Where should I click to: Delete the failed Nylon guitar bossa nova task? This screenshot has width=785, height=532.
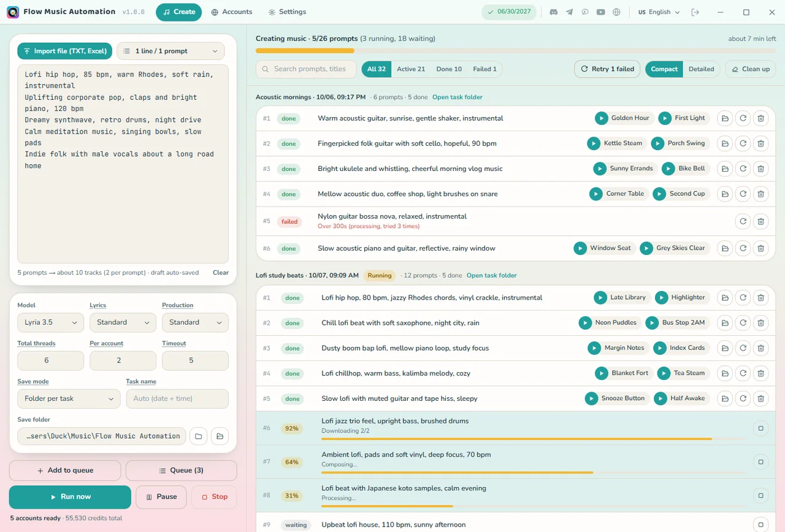coord(760,221)
